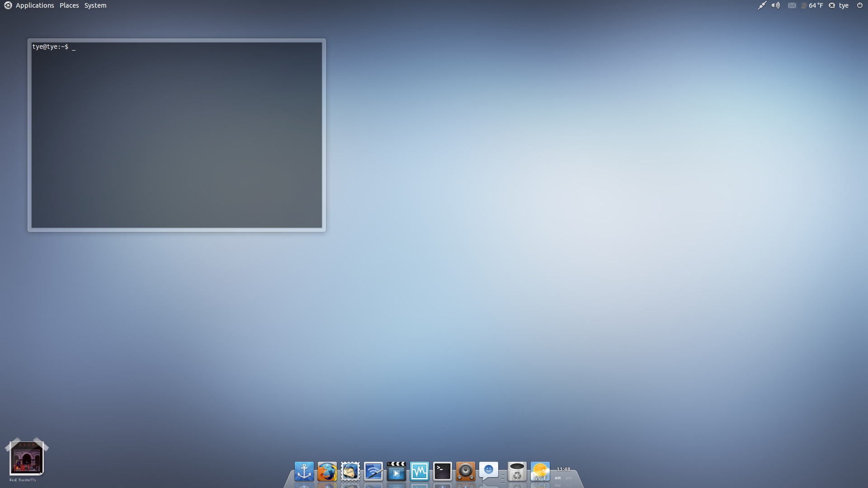Click the power icon in the top panel
This screenshot has width=868, height=488.
coord(860,5)
